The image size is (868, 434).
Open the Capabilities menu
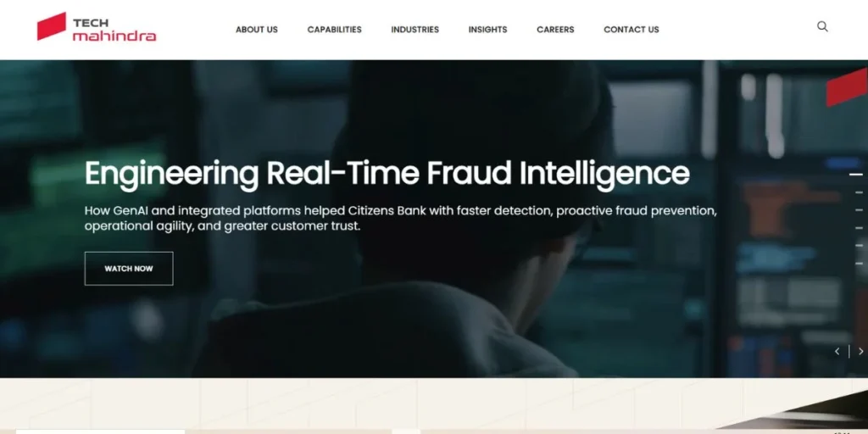(334, 30)
